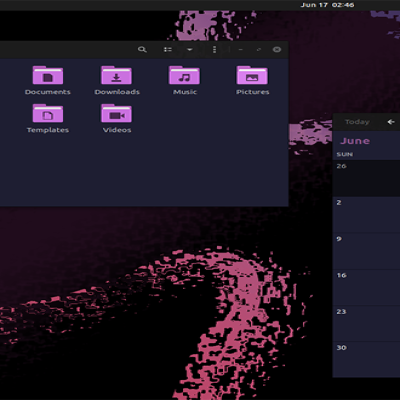This screenshot has height=400, width=400.
Task: Open the clock date menu Jun 17
Action: click(x=327, y=5)
